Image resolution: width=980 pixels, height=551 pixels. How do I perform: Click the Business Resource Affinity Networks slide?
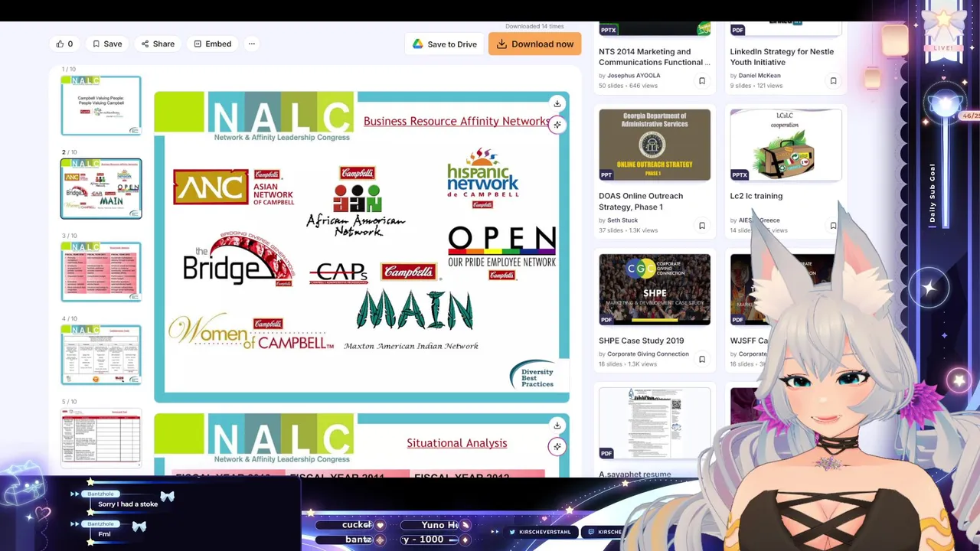(361, 246)
